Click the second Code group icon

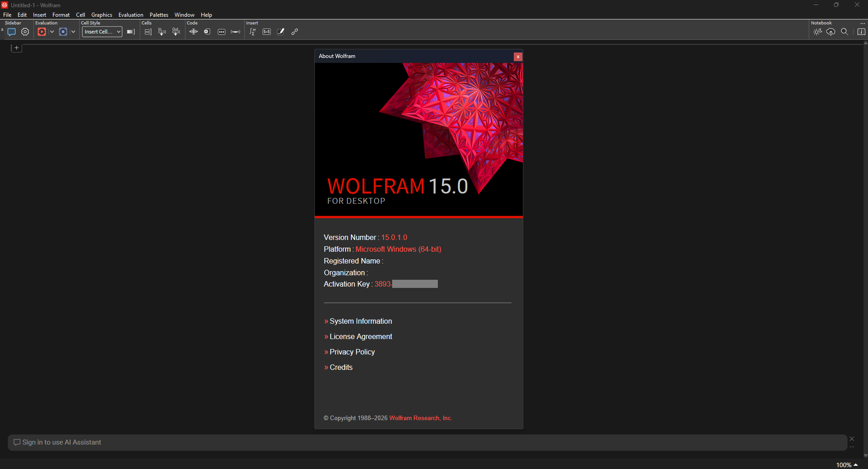click(207, 32)
